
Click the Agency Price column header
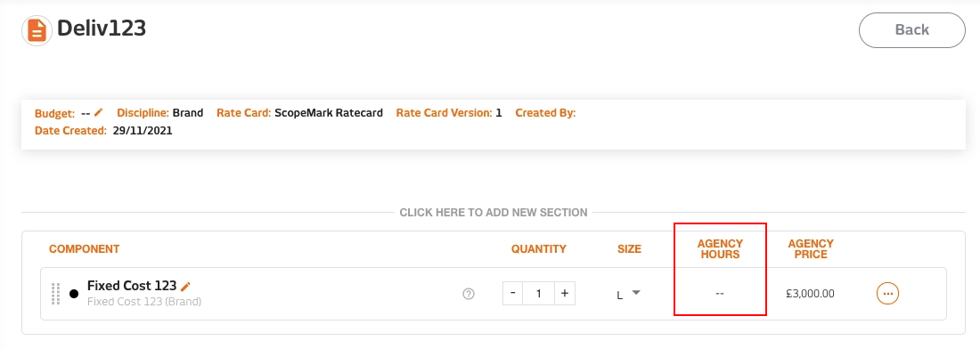point(811,249)
